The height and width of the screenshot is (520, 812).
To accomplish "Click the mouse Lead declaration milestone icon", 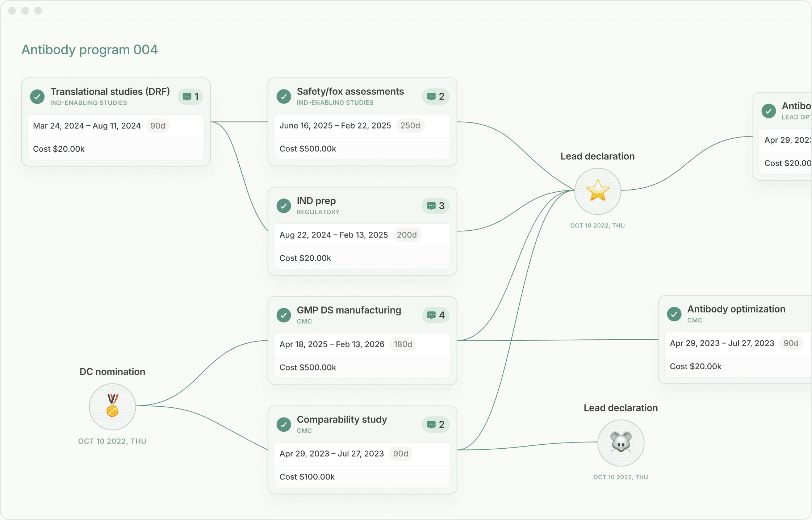I will [x=621, y=443].
